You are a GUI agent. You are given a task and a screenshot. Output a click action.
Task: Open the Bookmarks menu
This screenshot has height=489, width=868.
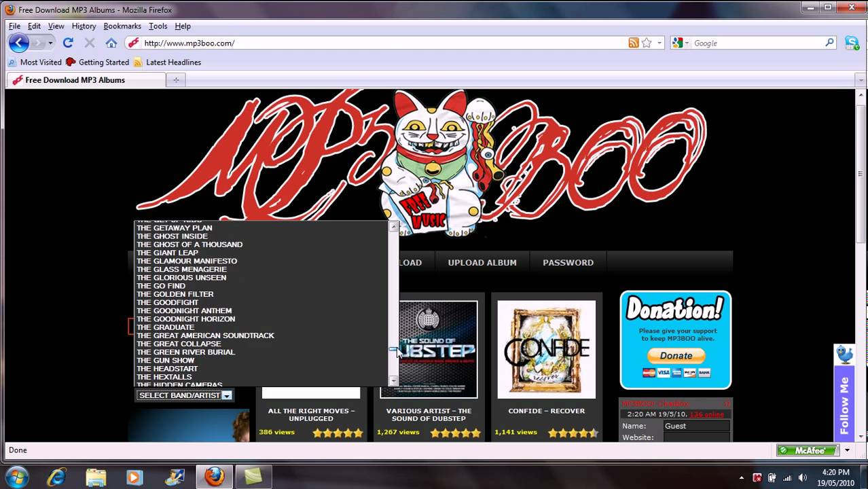click(122, 26)
